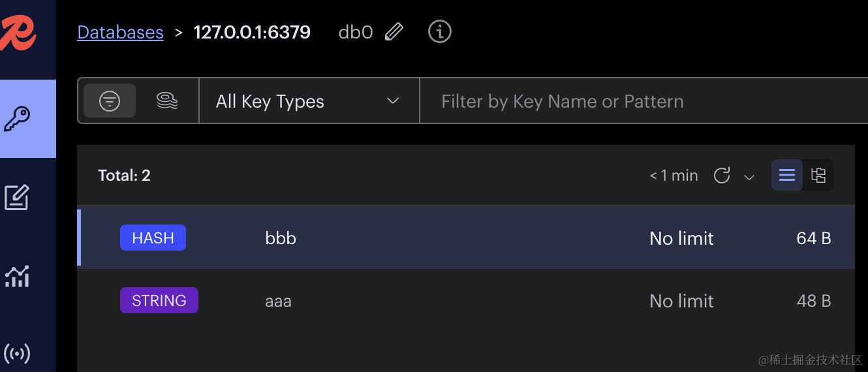Toggle filter by key name mode
This screenshot has height=372, width=868.
pos(110,101)
